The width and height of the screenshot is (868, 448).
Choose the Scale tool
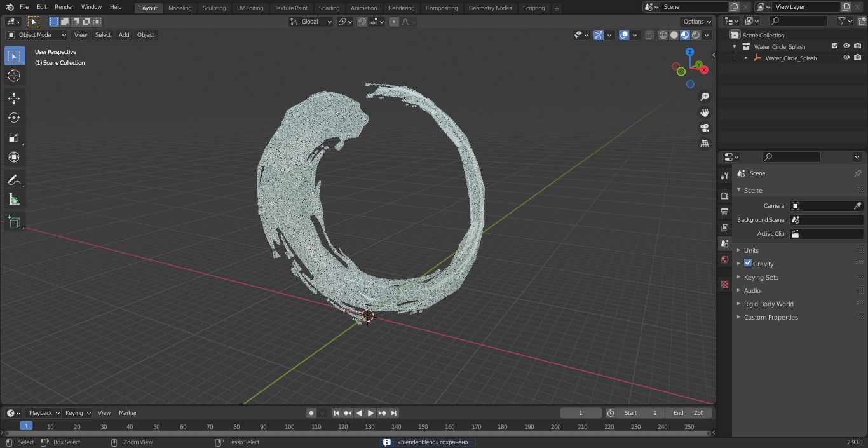[x=14, y=137]
